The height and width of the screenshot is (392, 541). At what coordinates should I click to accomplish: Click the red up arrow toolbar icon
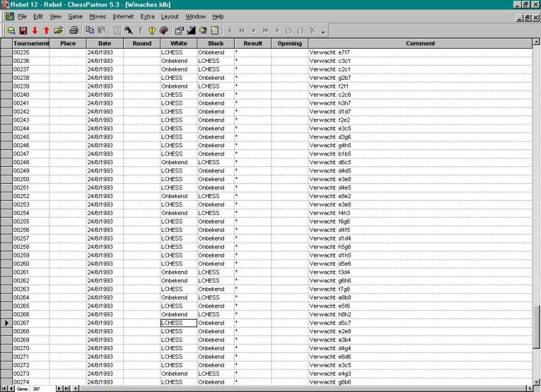(46, 30)
